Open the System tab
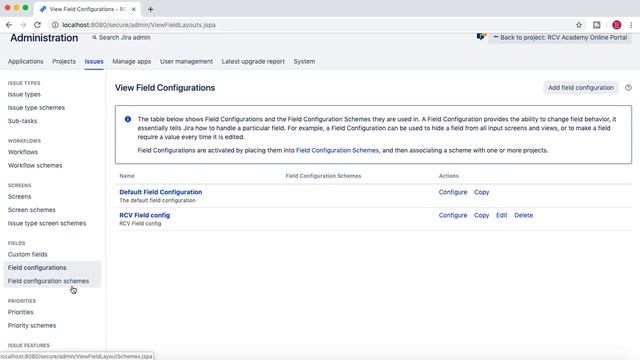Viewport: 640px width, 360px height. point(304,61)
